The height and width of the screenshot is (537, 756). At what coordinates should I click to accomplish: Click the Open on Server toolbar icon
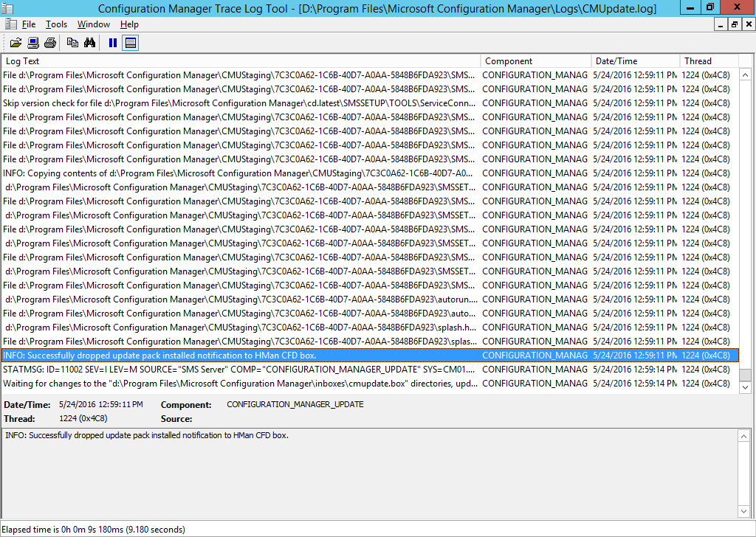(x=32, y=43)
